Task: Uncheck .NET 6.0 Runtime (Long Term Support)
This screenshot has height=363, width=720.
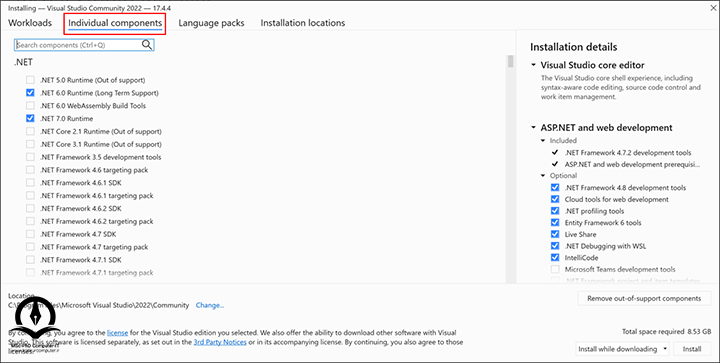Action: tap(30, 93)
